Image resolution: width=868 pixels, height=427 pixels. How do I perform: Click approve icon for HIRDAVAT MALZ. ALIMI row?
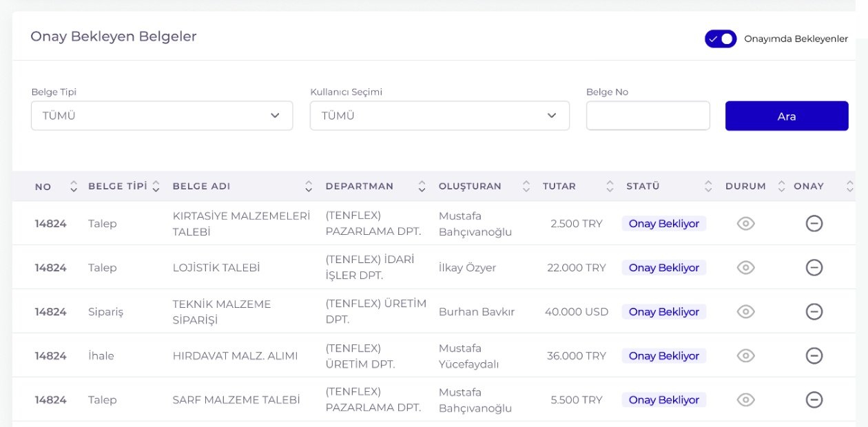pyautogui.click(x=814, y=355)
